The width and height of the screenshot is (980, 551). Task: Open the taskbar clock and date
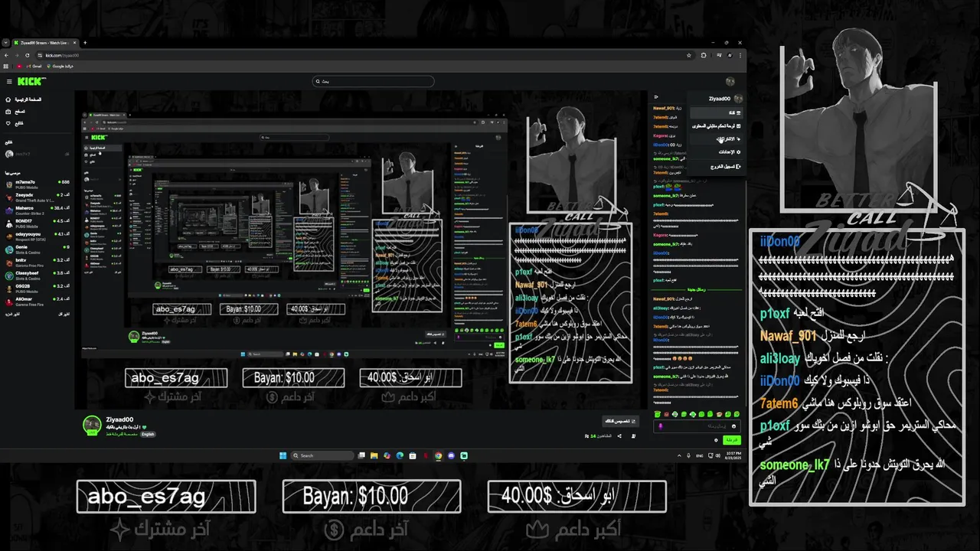click(x=733, y=455)
